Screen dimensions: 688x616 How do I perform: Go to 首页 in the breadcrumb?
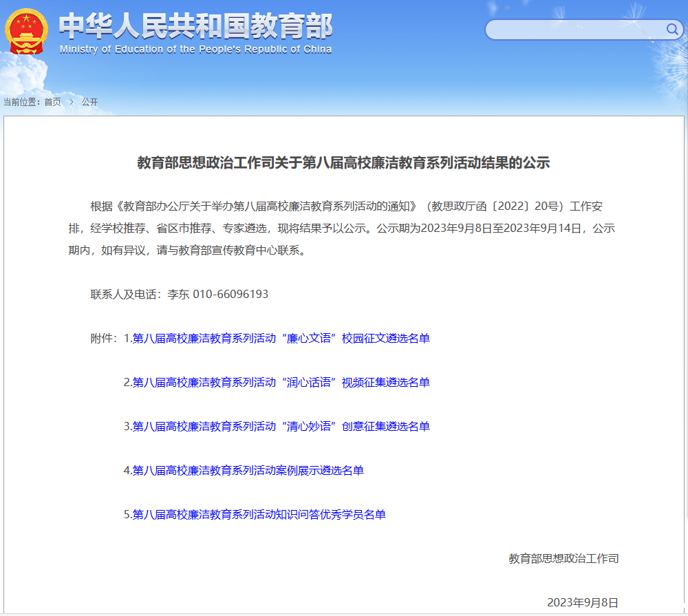click(52, 102)
